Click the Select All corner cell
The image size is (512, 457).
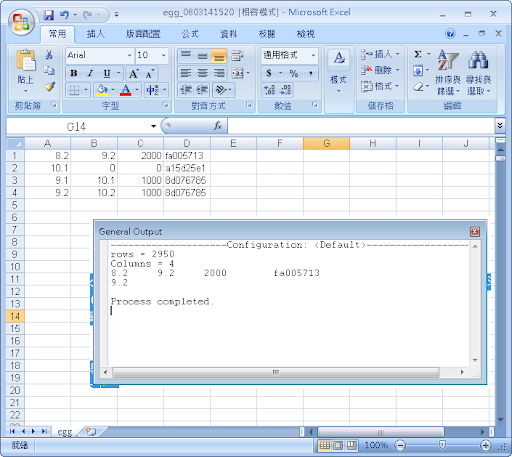pyautogui.click(x=15, y=143)
